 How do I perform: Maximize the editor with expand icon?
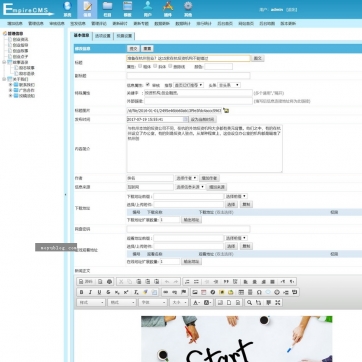(x=277, y=302)
